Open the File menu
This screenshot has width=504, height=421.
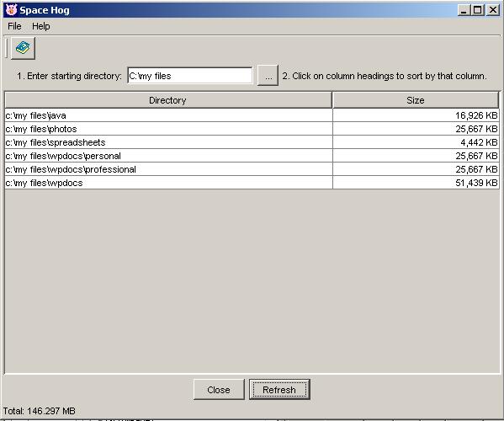[x=14, y=26]
